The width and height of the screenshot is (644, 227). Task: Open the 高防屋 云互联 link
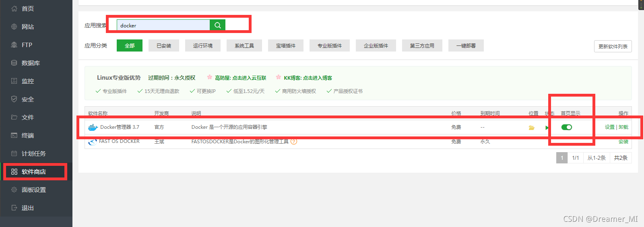click(240, 78)
